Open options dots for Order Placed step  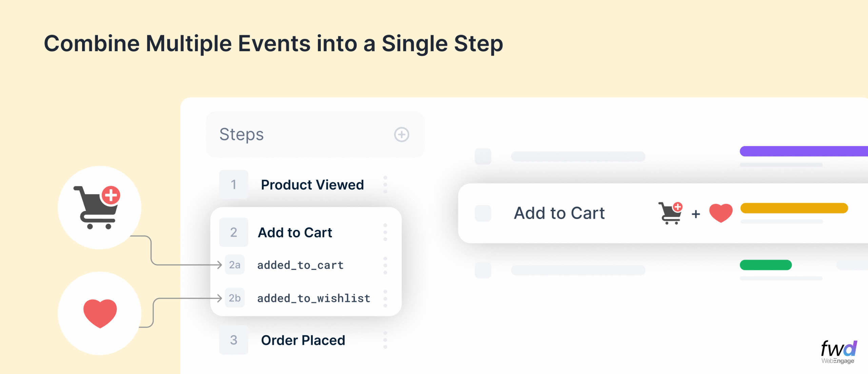(x=385, y=340)
